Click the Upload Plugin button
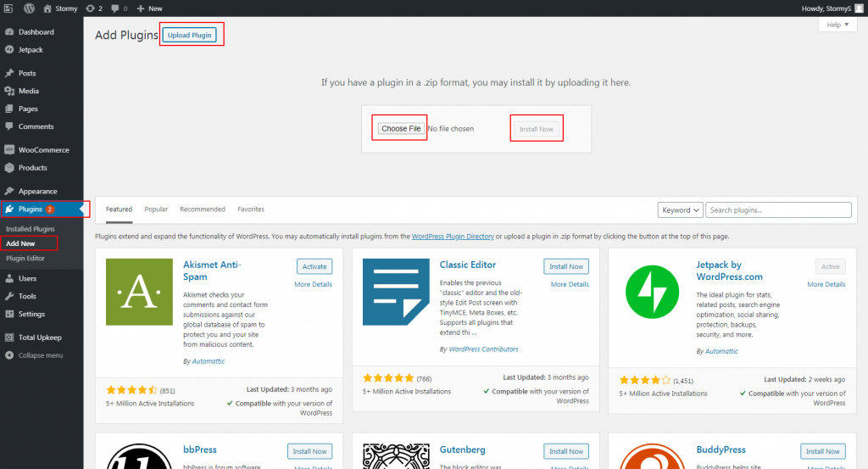 tap(191, 36)
